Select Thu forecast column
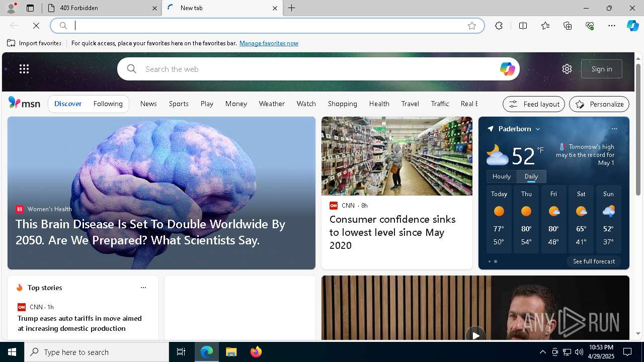The width and height of the screenshot is (644, 362). pyautogui.click(x=526, y=219)
